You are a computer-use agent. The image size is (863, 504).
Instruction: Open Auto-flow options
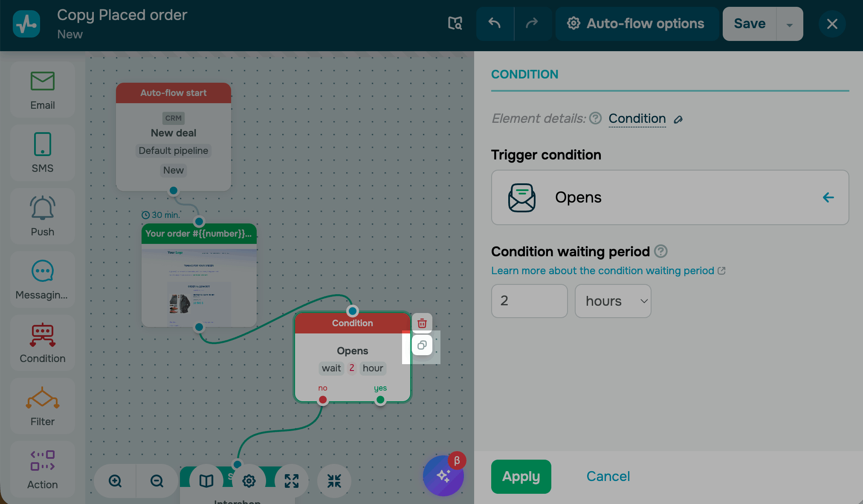[x=637, y=24]
